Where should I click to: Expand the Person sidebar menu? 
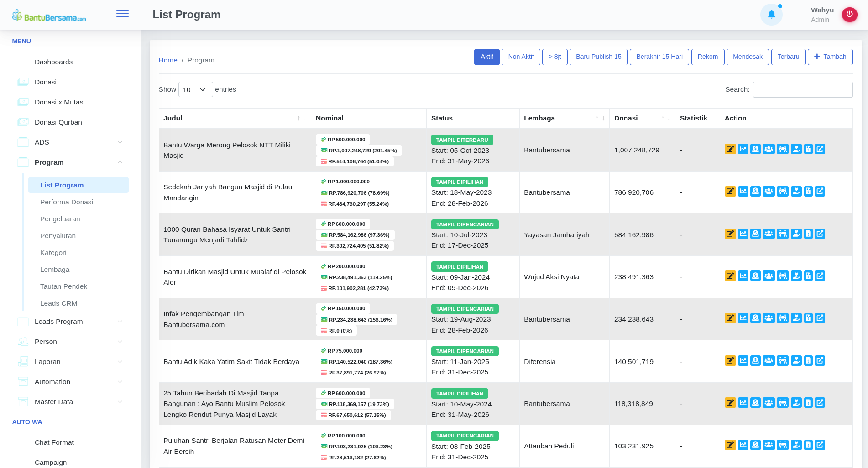(70, 342)
